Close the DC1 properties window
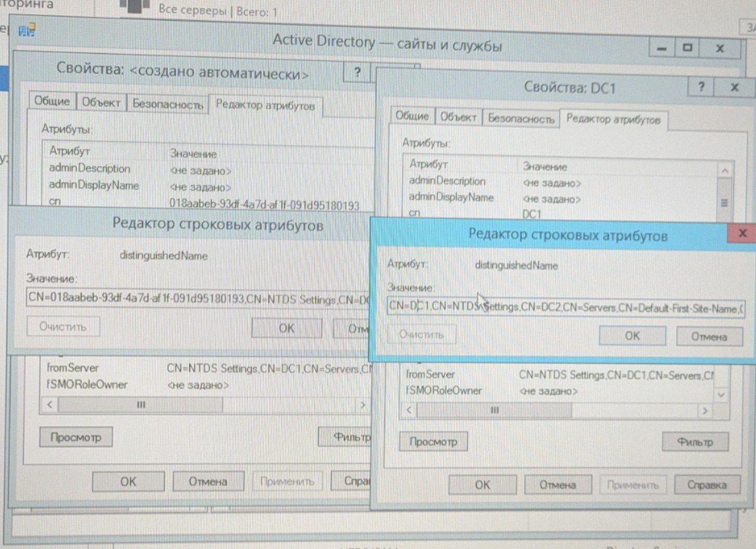 [734, 87]
